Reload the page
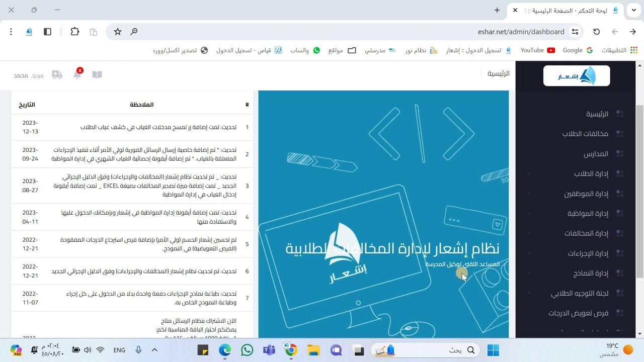This screenshot has width=644, height=362. (x=597, y=32)
